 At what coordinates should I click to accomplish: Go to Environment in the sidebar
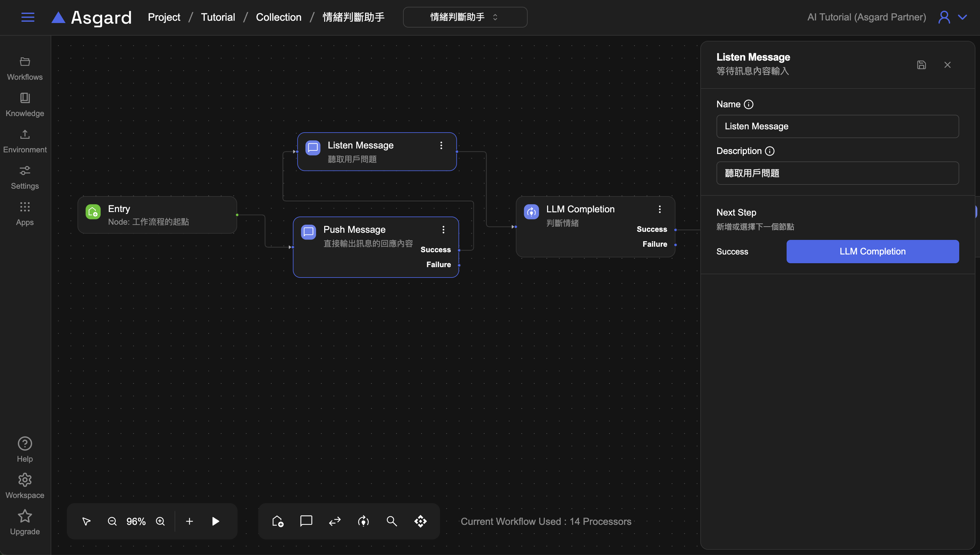point(25,141)
